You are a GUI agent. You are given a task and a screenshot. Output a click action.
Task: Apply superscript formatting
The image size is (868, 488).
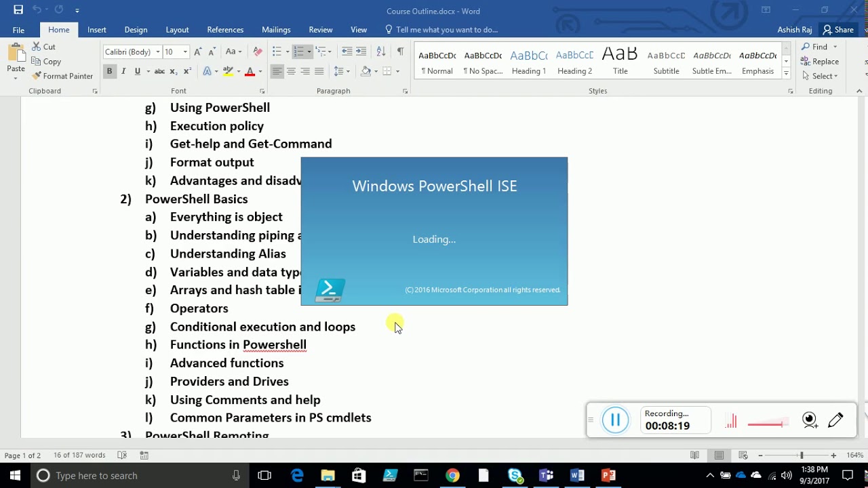point(188,71)
